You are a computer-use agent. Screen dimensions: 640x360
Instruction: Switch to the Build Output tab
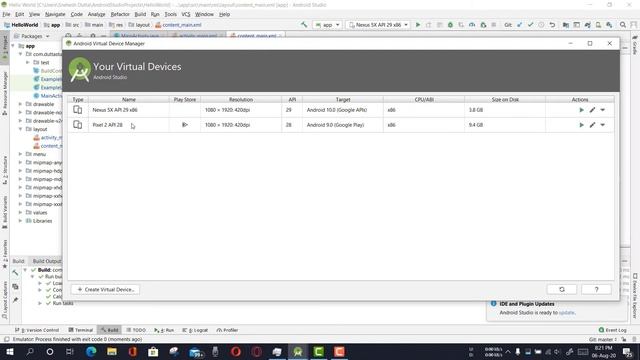[x=46, y=261]
